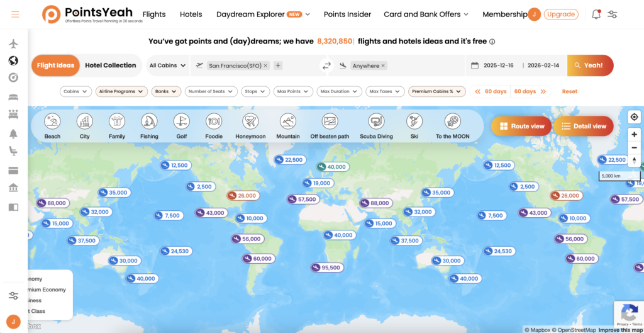
Task: Expand the Max Taxes filter
Action: [x=385, y=91]
